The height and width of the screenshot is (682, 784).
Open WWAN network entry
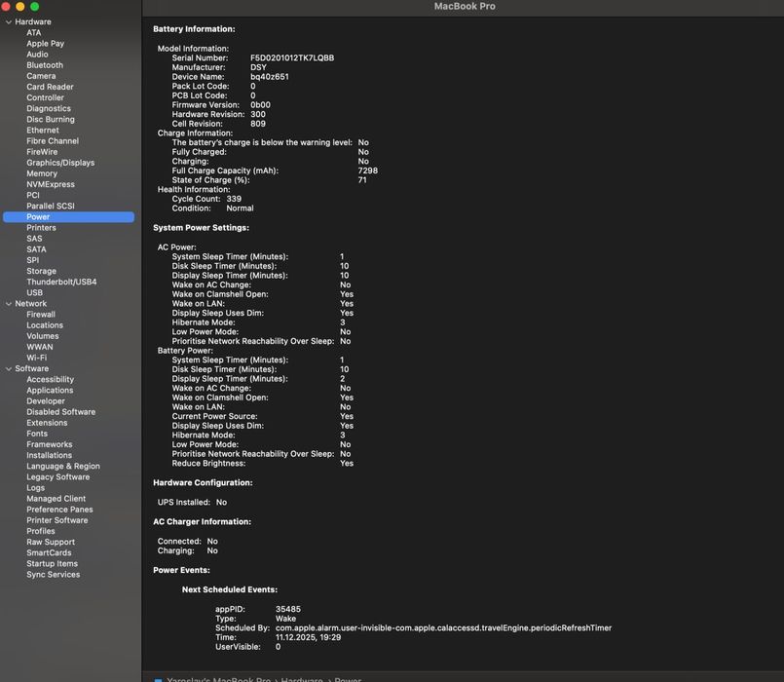click(x=40, y=347)
